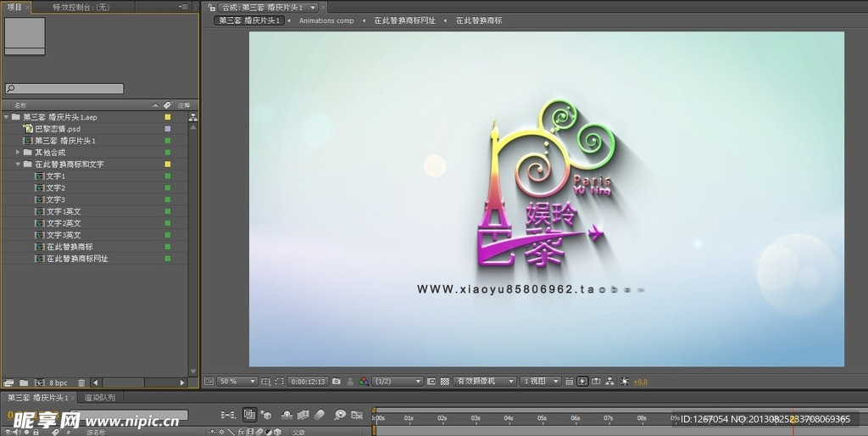Screen dimensions: 868x436
Task: Toggle the viewer lock icon beside composition tab
Action: click(x=212, y=7)
